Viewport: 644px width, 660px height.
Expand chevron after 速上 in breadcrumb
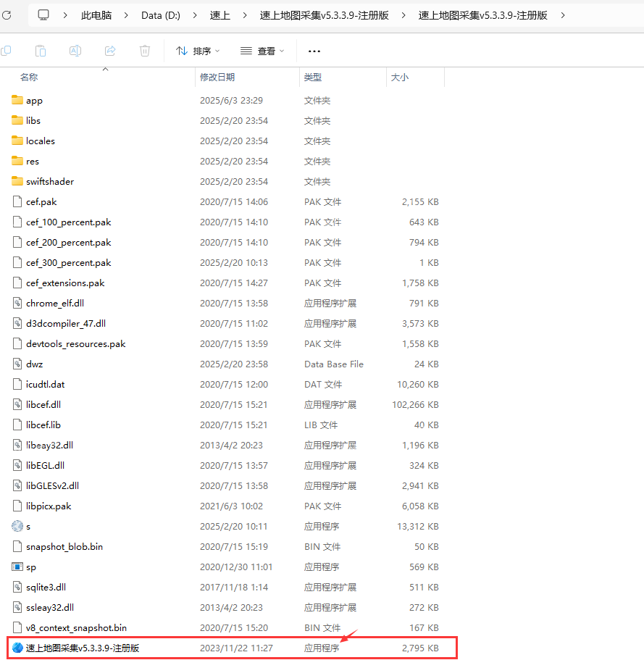(245, 15)
